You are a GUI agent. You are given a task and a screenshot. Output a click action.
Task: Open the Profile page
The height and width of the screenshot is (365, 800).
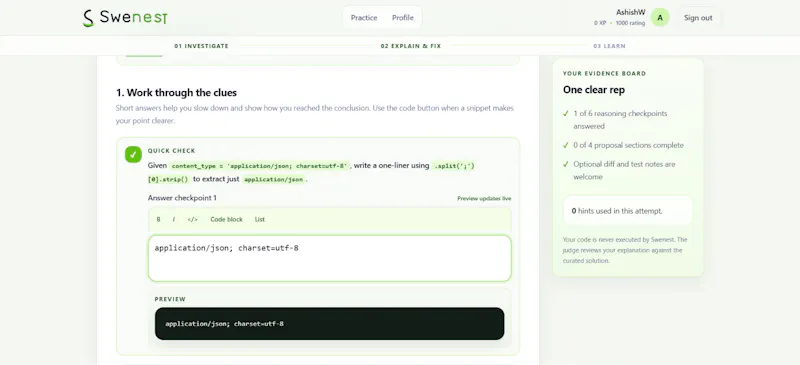tap(403, 18)
